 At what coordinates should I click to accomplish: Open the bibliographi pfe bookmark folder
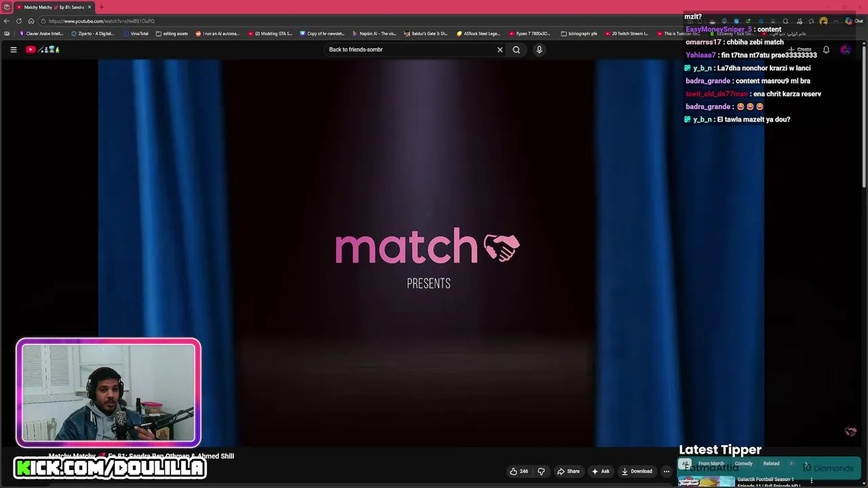coord(579,33)
